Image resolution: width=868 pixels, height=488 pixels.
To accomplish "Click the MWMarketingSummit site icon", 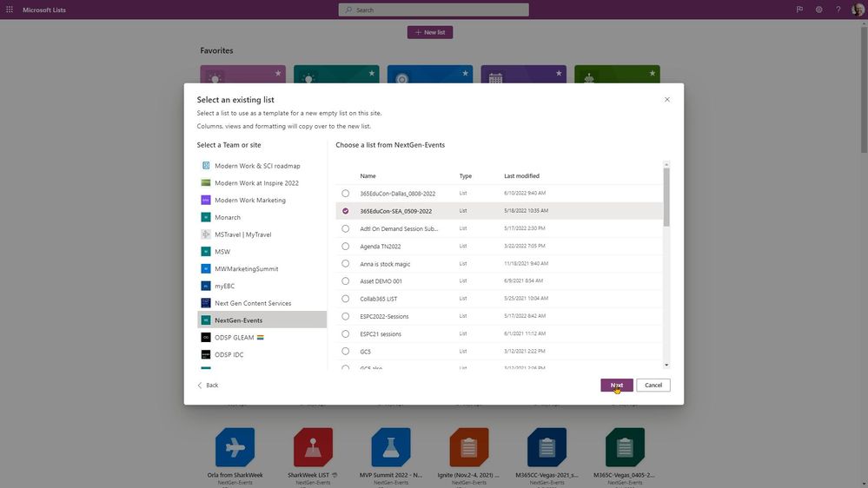I will click(206, 268).
